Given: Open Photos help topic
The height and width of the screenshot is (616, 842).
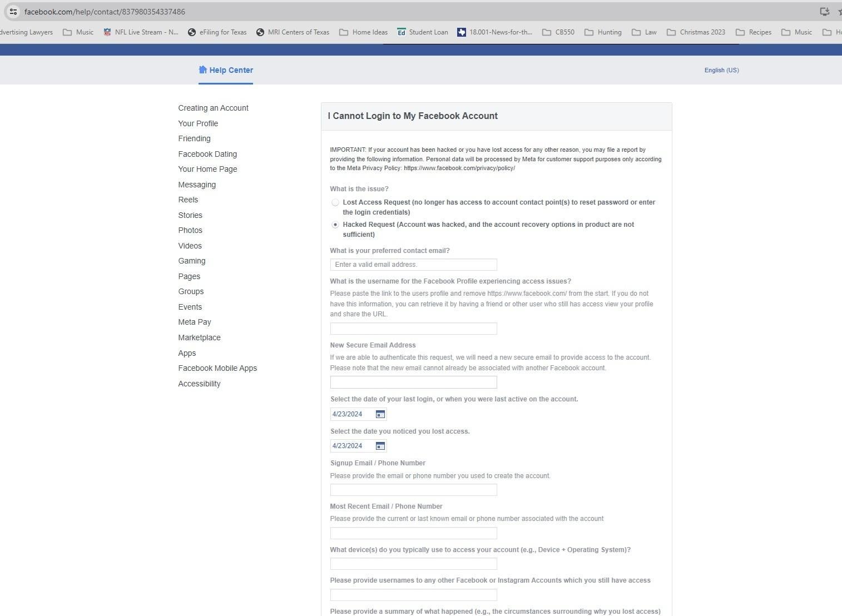Looking at the screenshot, I should tap(190, 230).
